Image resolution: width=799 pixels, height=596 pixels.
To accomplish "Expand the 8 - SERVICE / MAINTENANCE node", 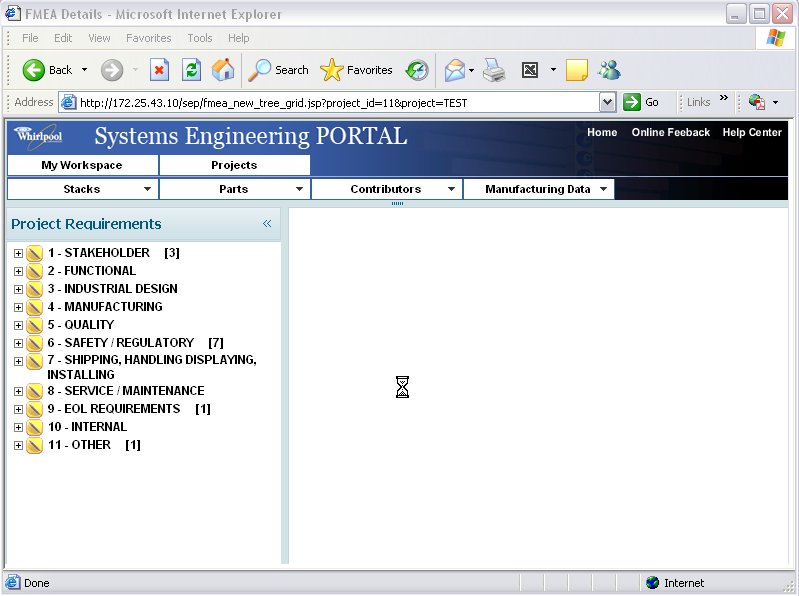I will click(x=18, y=391).
